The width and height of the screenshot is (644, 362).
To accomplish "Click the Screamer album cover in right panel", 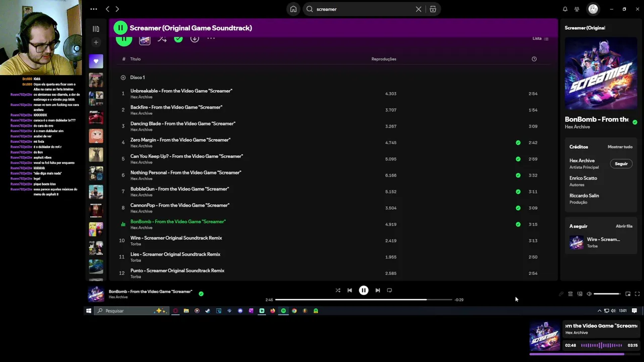I will tap(601, 73).
